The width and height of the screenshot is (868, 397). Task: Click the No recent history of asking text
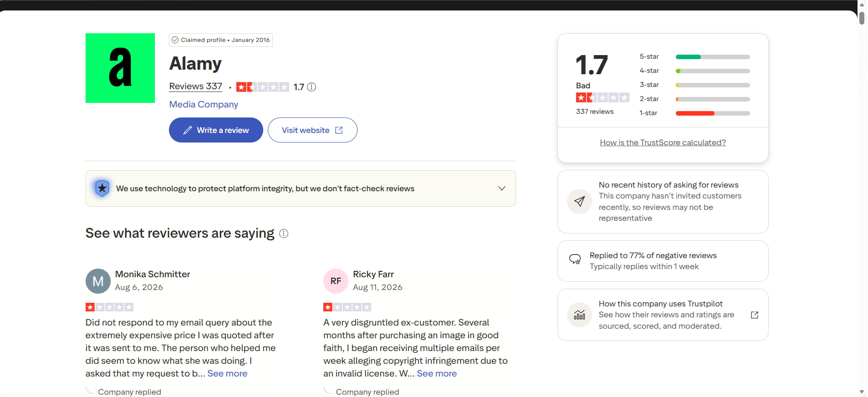[669, 185]
